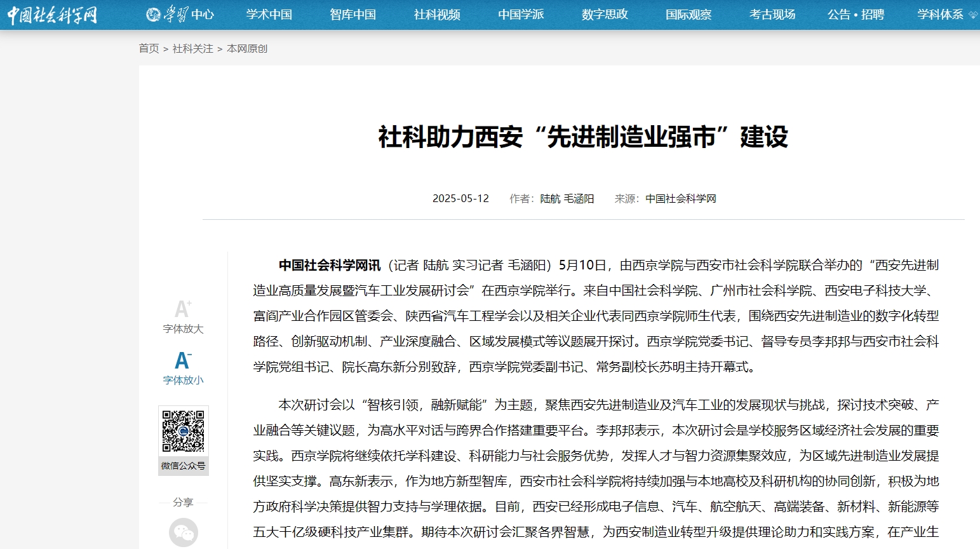Click the 分享 label
Screen dimensions: 980x549
point(183,502)
